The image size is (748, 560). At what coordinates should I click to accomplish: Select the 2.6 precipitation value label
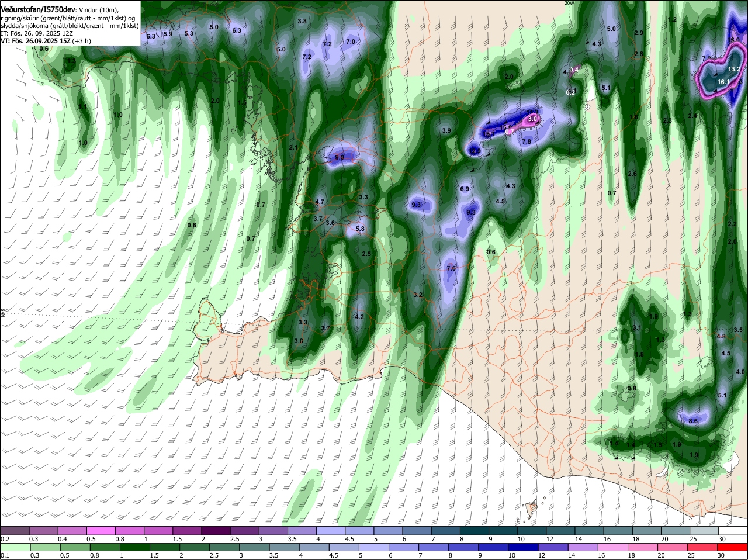tap(632, 174)
